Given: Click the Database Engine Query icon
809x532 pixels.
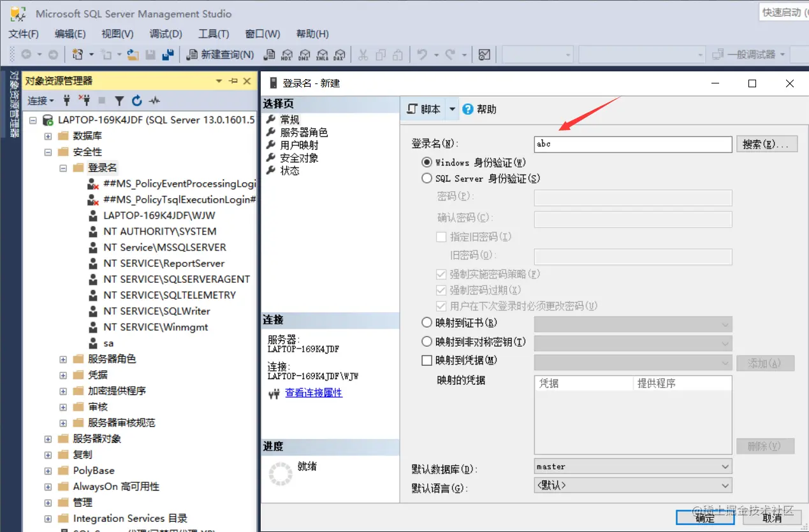Looking at the screenshot, I should tap(270, 55).
